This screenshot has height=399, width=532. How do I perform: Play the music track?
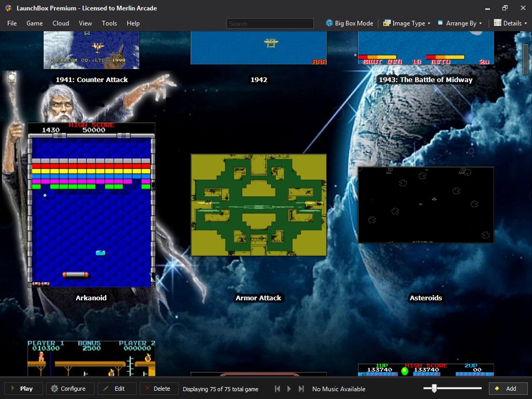(x=289, y=389)
